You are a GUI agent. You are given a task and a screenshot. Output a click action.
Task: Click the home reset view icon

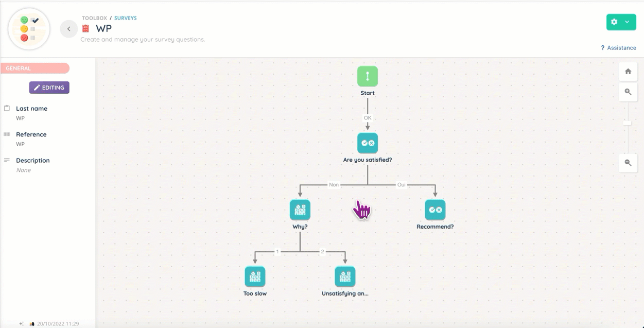pyautogui.click(x=628, y=72)
